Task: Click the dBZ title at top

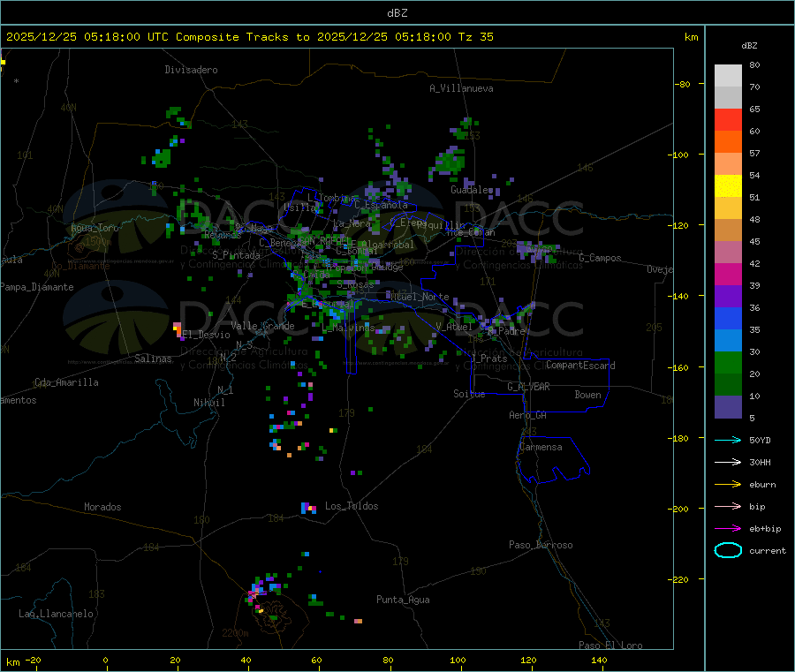Action: click(397, 13)
